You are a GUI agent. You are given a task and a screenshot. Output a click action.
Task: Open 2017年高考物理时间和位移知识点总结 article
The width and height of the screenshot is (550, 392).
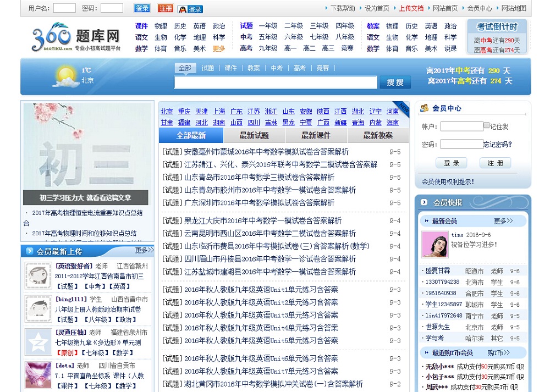click(x=84, y=233)
